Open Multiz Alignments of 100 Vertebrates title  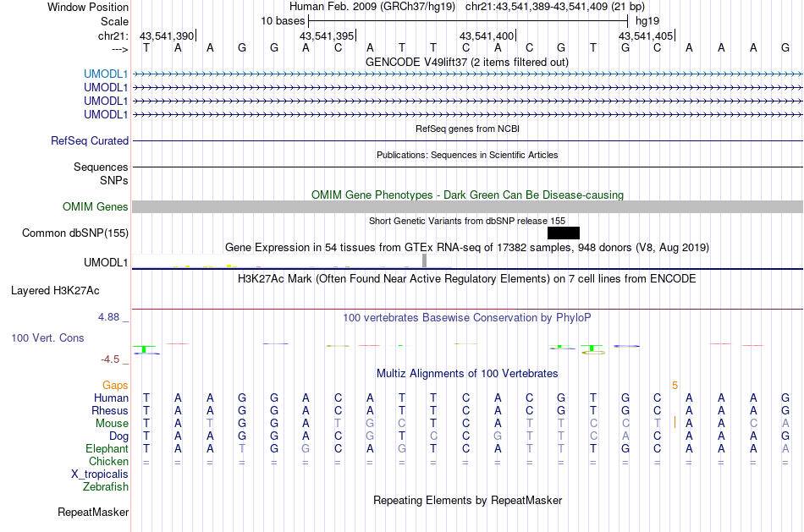click(x=466, y=374)
